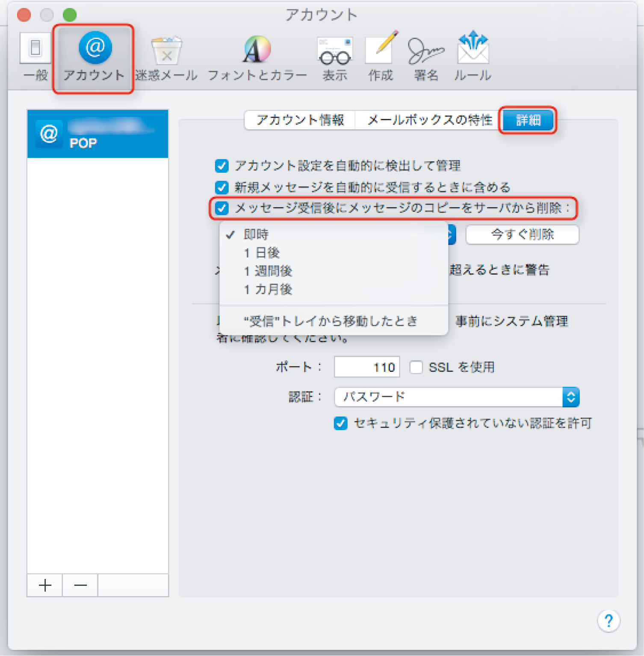Toggle セキュリティ保護されていない認証を許可 checkbox
The height and width of the screenshot is (656, 644).
[340, 423]
